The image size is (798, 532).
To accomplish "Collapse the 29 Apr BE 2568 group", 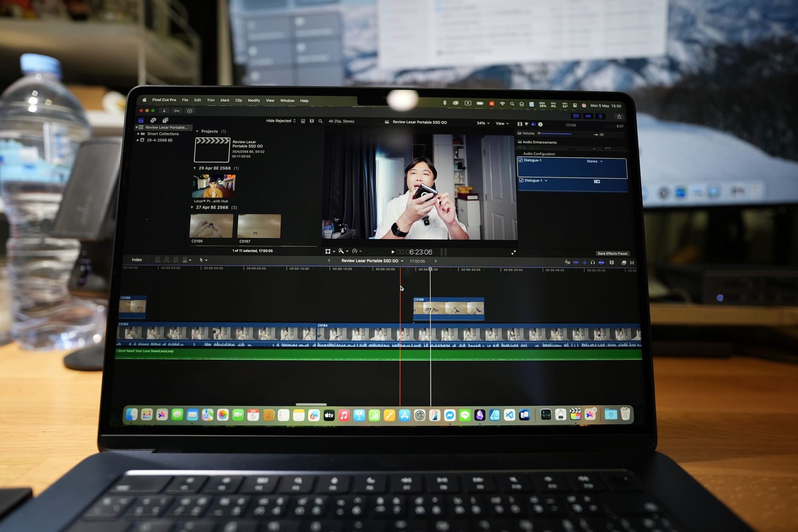I will (194, 168).
